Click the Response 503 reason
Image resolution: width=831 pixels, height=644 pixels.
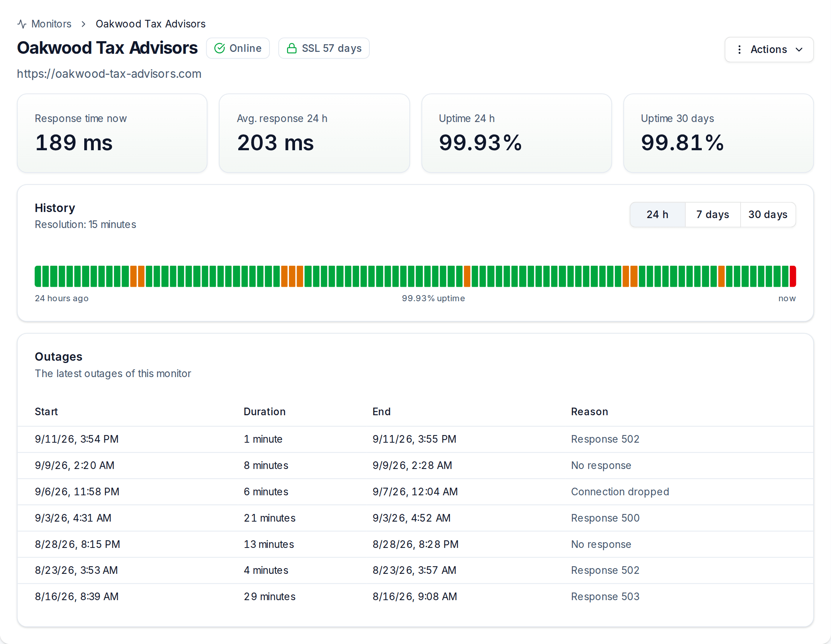click(605, 597)
